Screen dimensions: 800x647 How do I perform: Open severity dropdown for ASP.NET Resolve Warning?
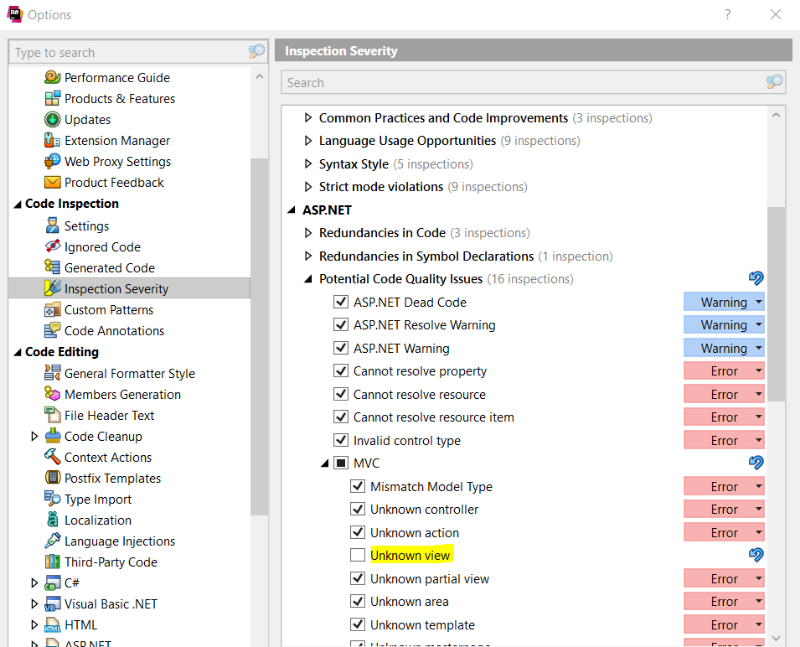(759, 325)
